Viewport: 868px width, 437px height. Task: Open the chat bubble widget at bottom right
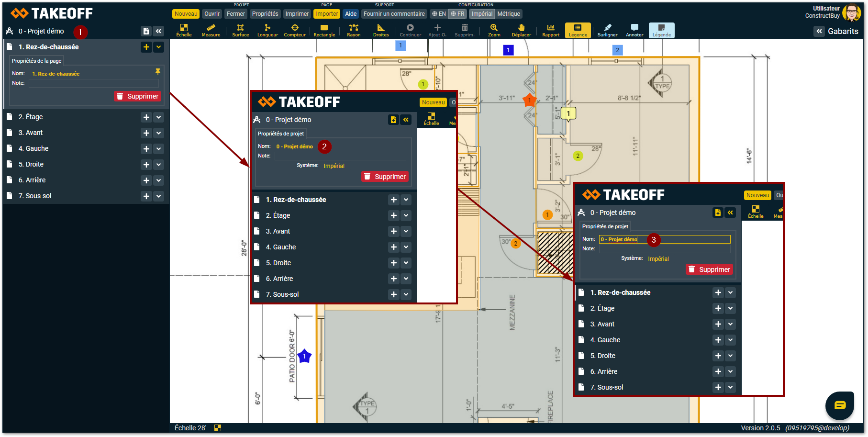(839, 405)
